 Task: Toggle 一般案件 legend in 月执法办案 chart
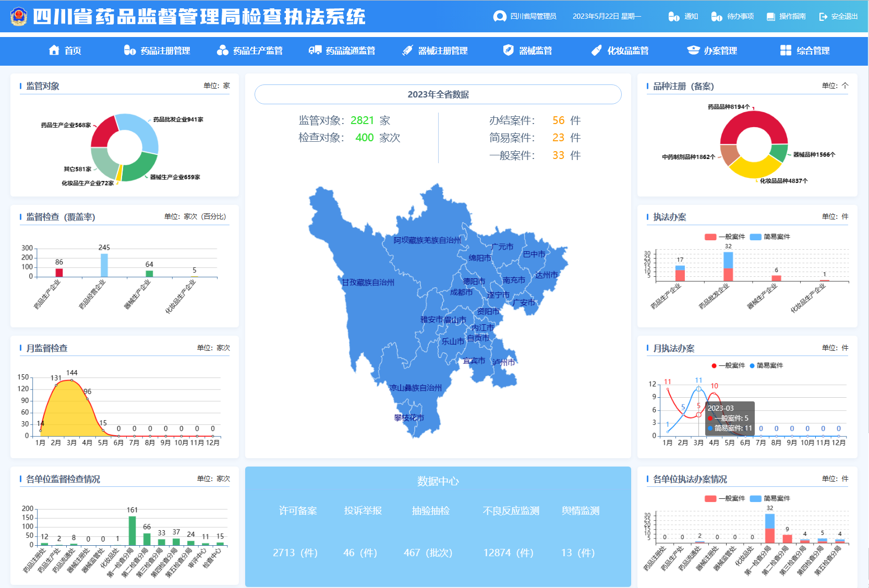tap(729, 365)
